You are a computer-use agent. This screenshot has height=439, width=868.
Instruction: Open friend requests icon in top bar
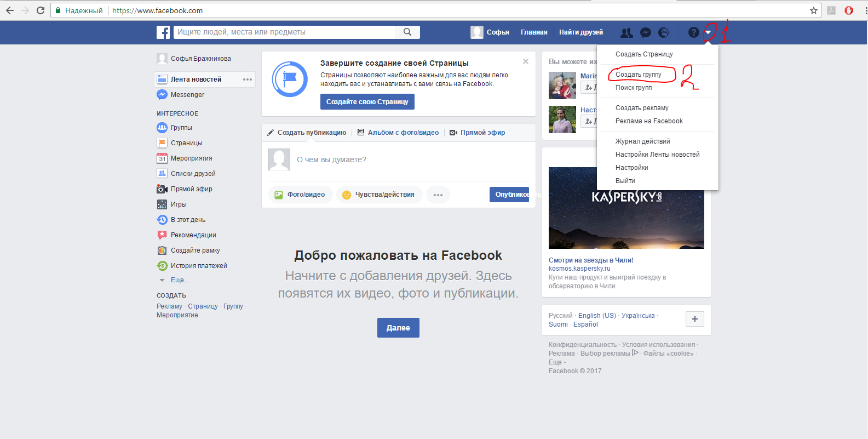point(626,33)
